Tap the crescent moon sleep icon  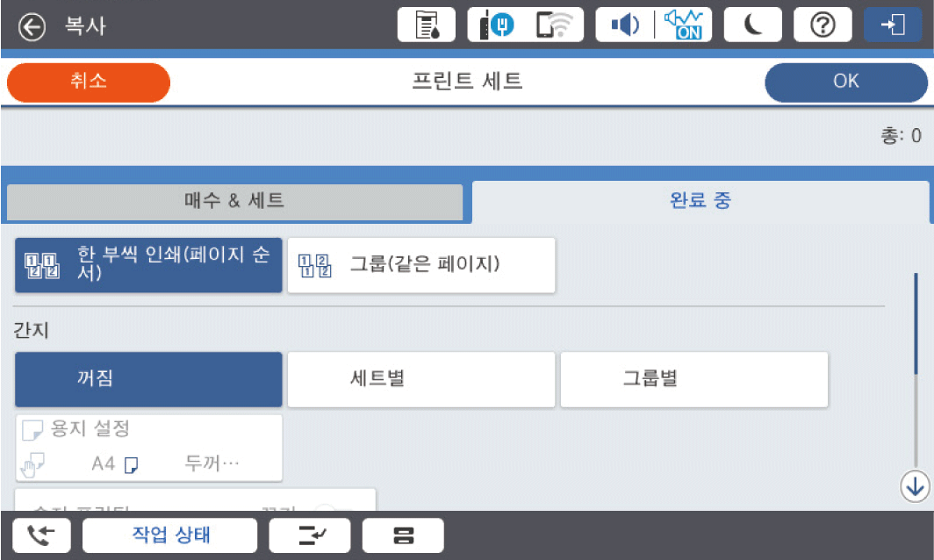click(753, 25)
